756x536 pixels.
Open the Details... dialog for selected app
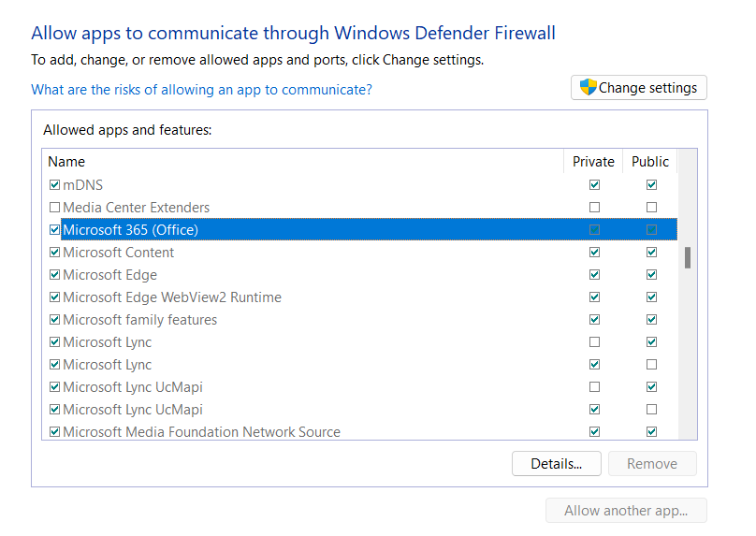pyautogui.click(x=557, y=464)
